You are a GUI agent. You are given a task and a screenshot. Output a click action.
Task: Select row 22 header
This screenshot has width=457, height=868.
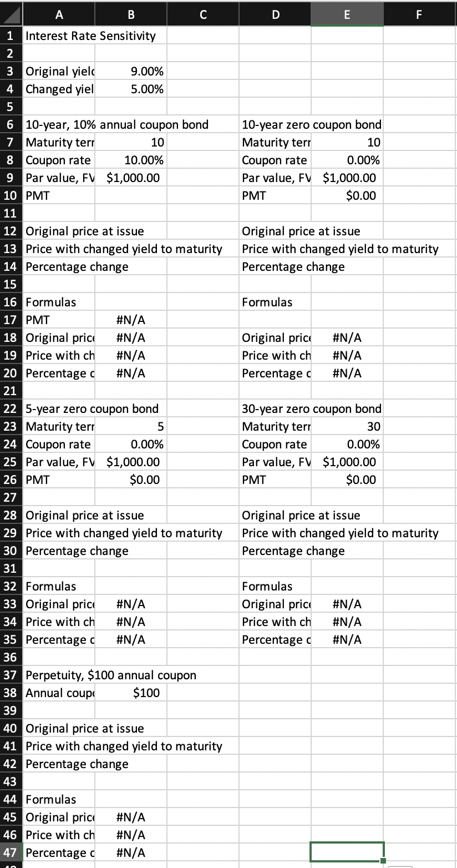(11, 408)
